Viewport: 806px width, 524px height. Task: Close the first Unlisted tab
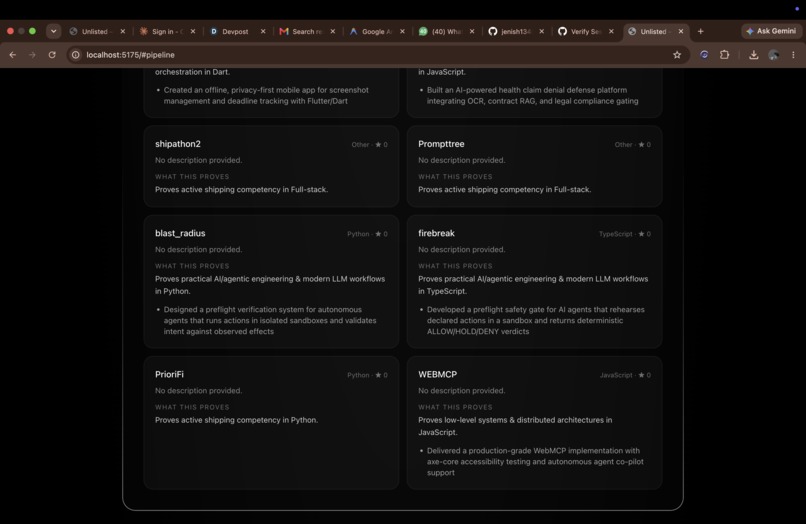pyautogui.click(x=122, y=31)
